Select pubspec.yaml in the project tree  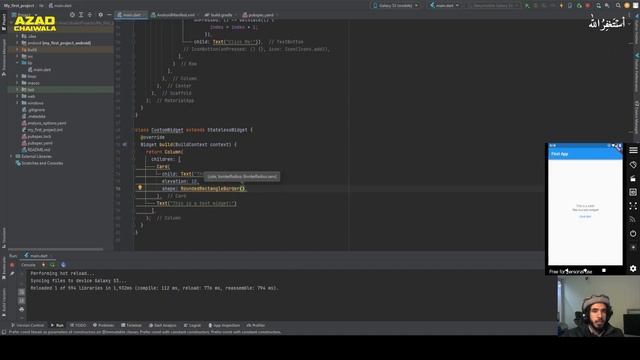[38, 143]
